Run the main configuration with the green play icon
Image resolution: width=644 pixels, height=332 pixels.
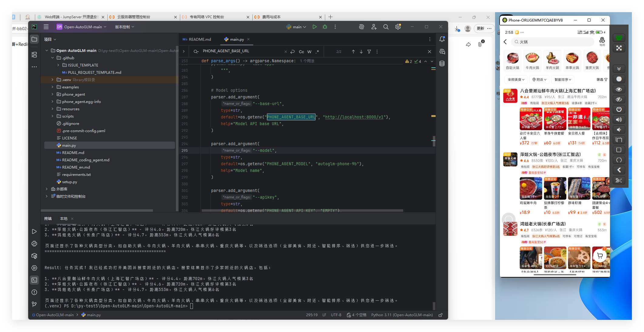click(315, 27)
